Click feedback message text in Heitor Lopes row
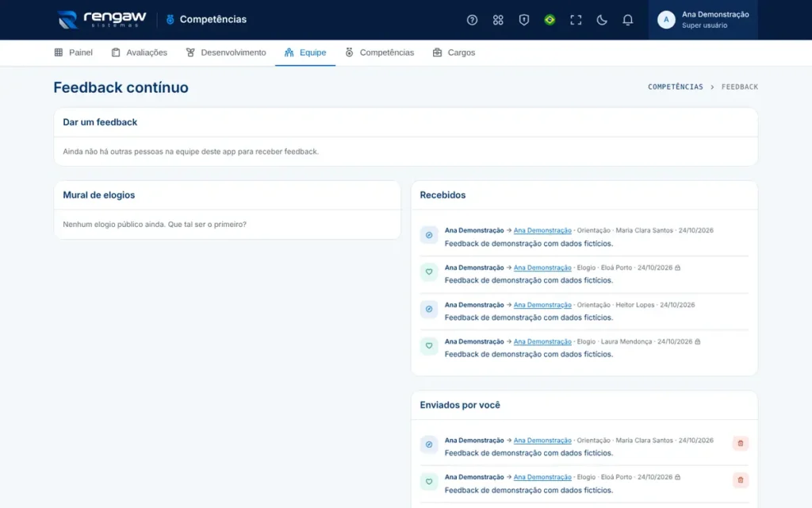Viewport: 812px width, 508px height. 529,317
